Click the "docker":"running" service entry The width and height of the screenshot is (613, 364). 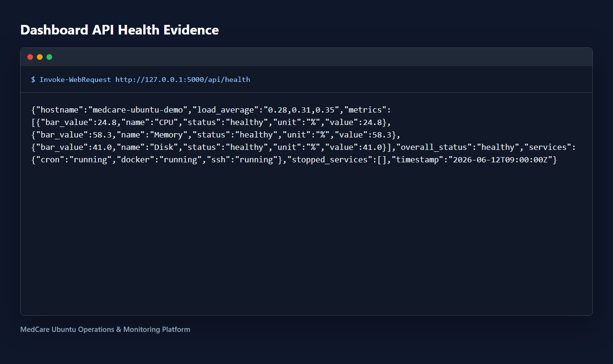tap(159, 159)
